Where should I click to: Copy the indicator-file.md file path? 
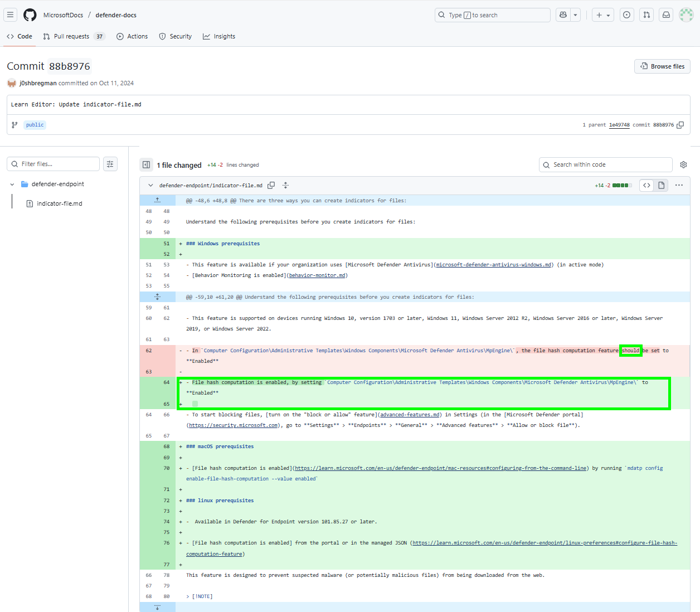(x=271, y=185)
